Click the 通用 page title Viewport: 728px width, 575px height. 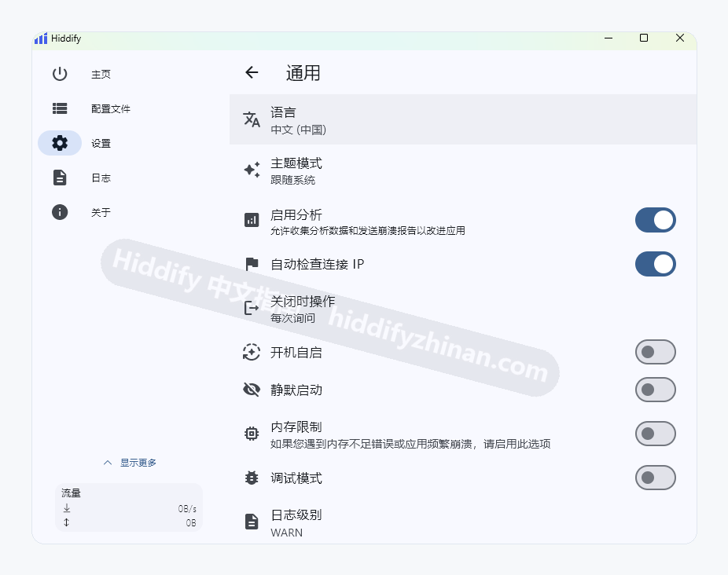(x=303, y=73)
